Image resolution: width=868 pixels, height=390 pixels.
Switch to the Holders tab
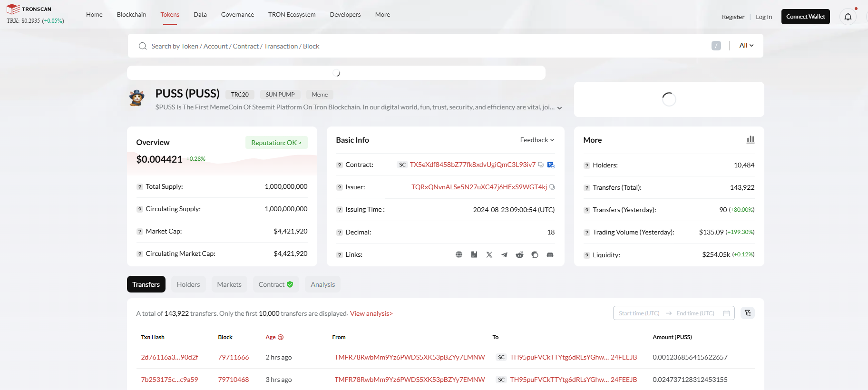pos(188,284)
